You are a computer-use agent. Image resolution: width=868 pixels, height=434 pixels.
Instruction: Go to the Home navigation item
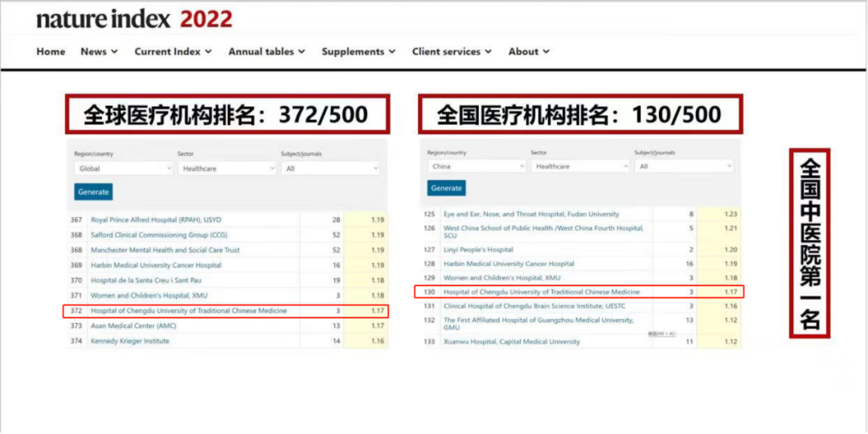pos(51,51)
